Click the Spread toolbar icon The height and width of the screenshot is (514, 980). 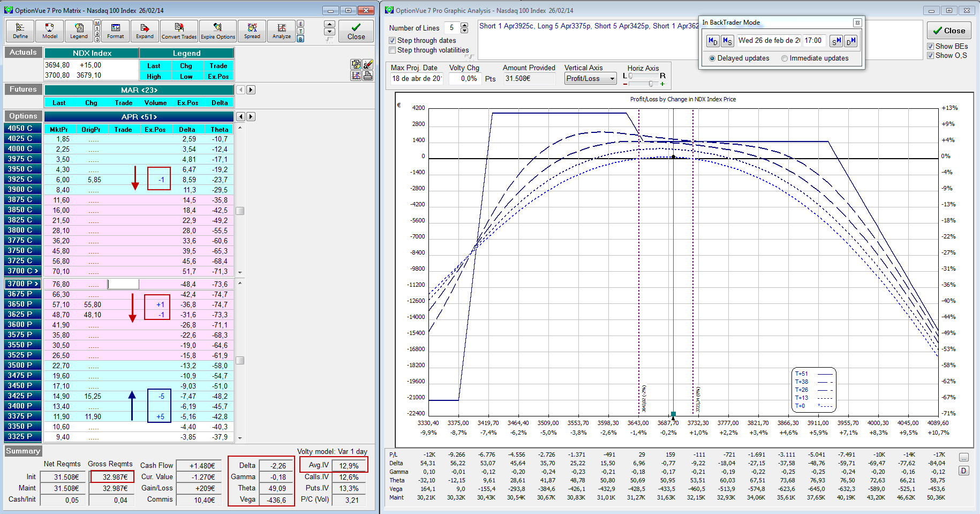[x=252, y=31]
